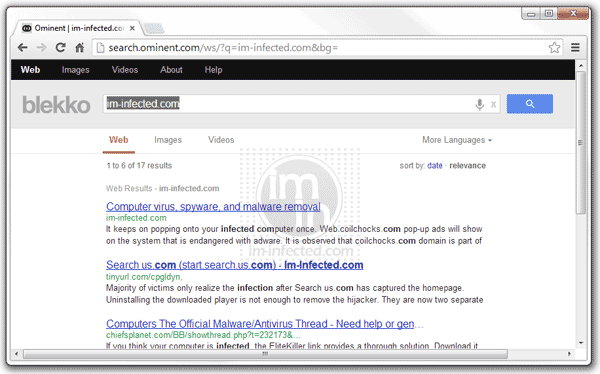Click the address bar URL
600x374 pixels.
(x=223, y=48)
